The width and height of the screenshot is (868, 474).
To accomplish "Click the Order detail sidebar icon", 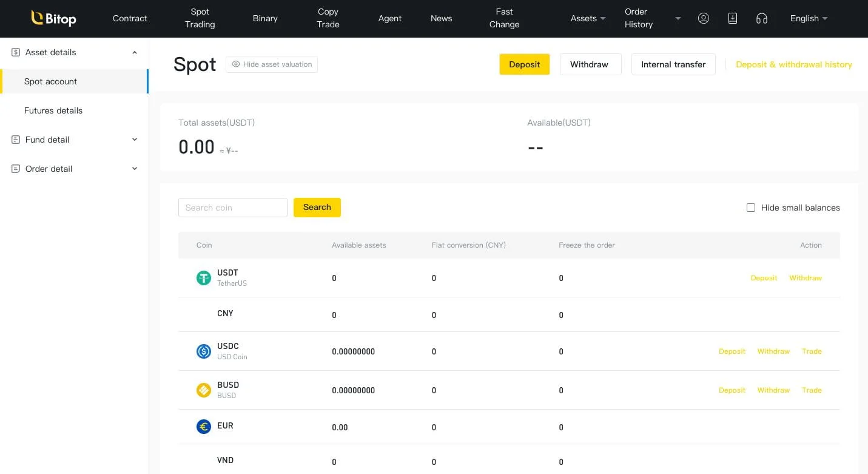I will 16,169.
